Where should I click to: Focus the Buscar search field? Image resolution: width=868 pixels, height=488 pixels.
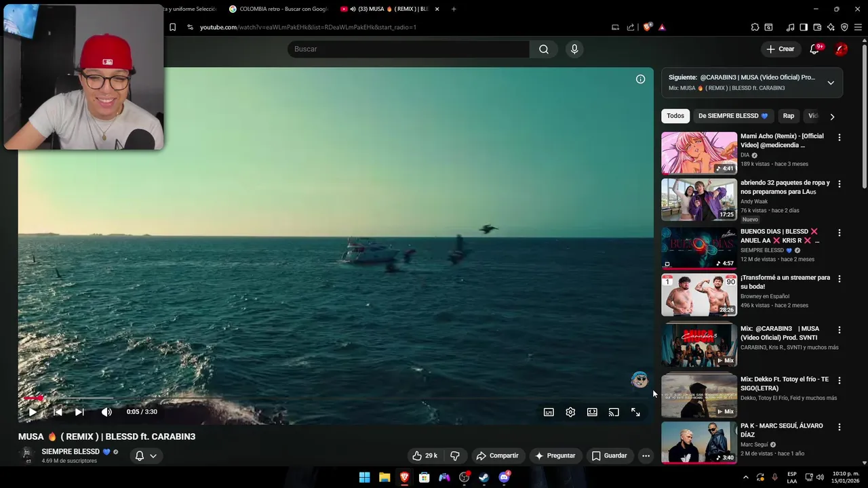tap(409, 49)
